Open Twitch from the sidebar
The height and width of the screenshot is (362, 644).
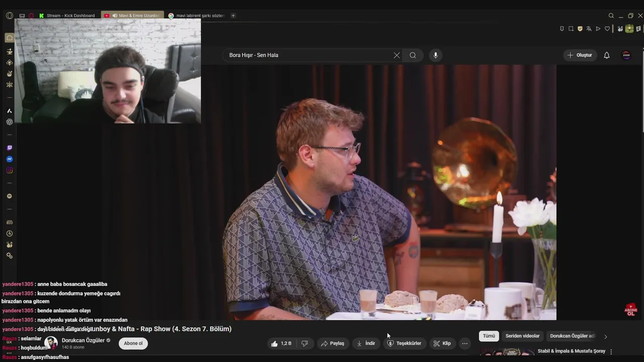tap(10, 148)
